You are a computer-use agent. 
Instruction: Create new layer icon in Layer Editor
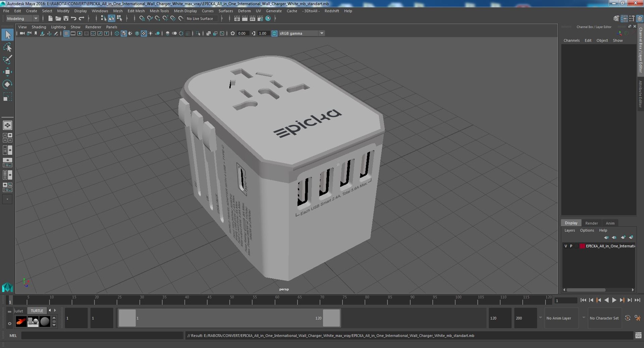tap(623, 237)
